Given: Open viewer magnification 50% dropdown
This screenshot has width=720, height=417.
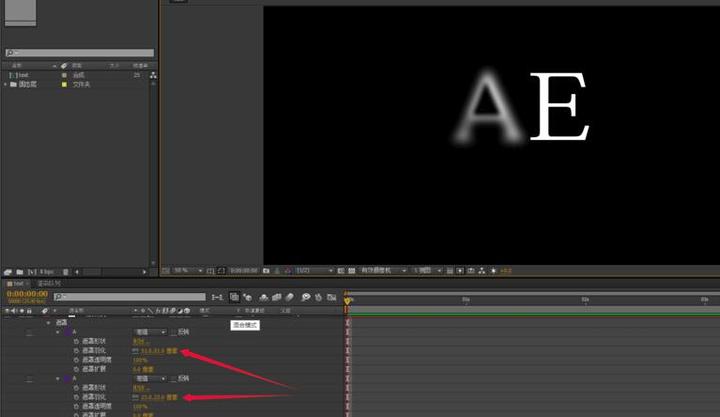Looking at the screenshot, I should point(188,271).
